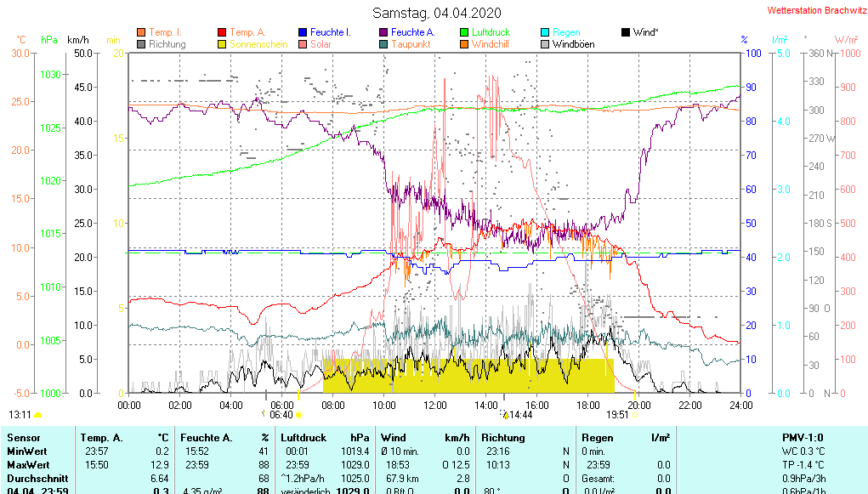Viewport: 868px width, 494px height.
Task: Click the orange Temp. I. legend swatch
Action: 141,32
